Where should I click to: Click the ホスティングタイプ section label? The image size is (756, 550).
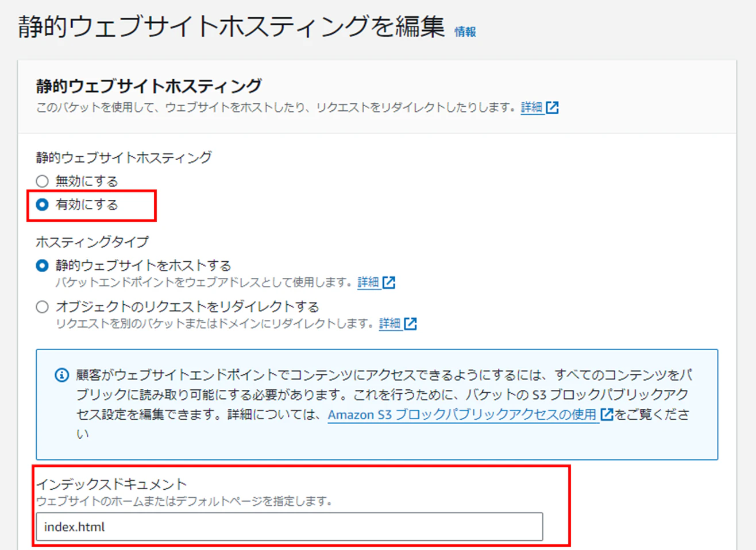pos(92,242)
